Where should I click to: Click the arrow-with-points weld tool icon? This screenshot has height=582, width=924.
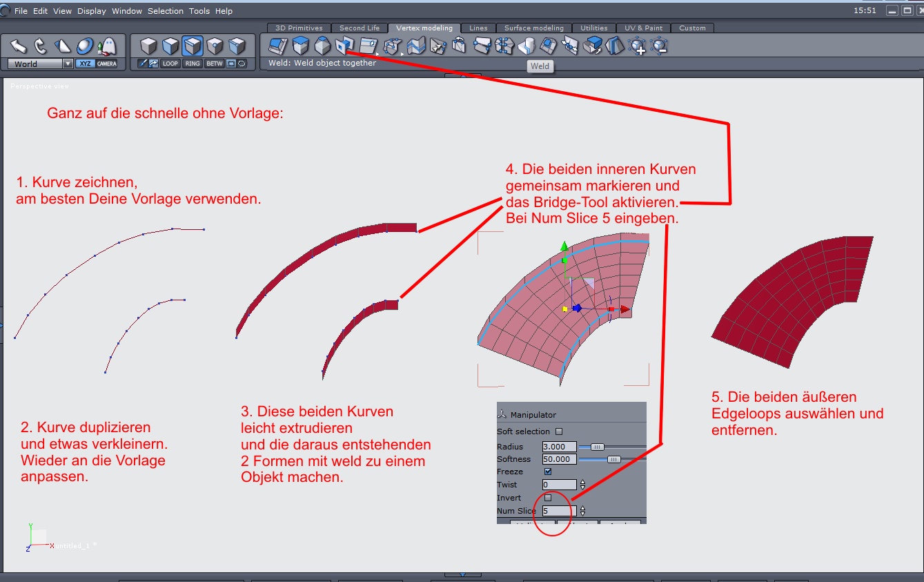click(438, 46)
